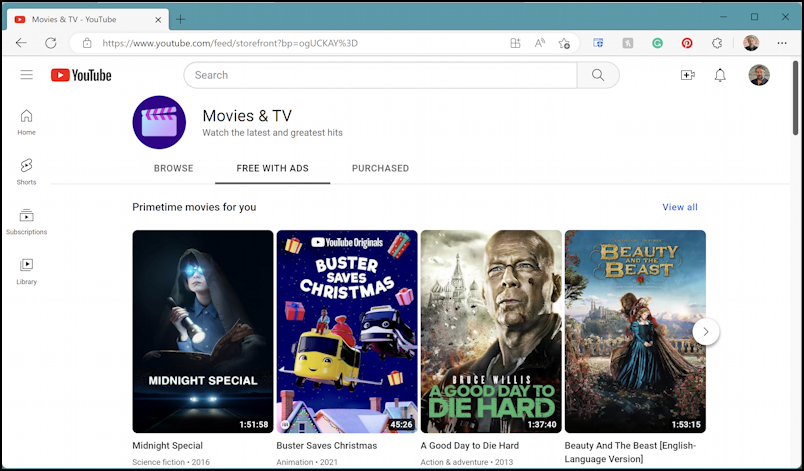Open the YouTube hamburger guide menu
This screenshot has height=471, width=804.
(26, 75)
